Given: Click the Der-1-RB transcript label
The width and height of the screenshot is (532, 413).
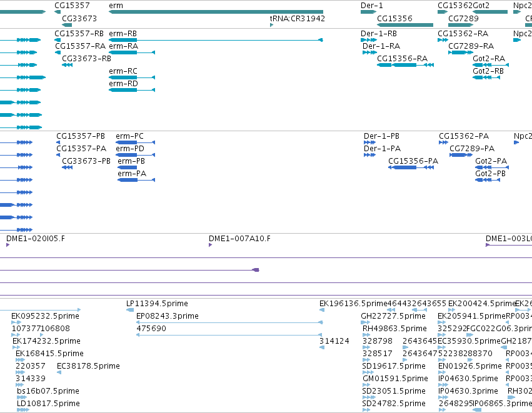Looking at the screenshot, I should [x=379, y=34].
